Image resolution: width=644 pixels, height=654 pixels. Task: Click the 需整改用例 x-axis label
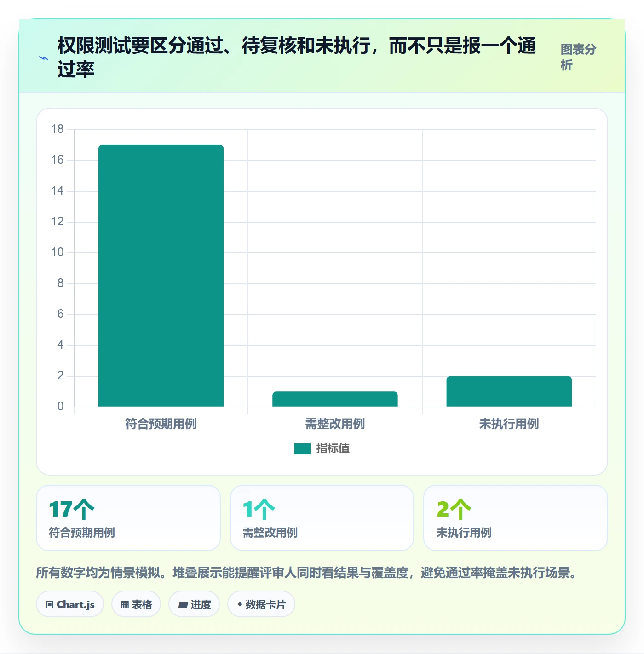tap(335, 424)
